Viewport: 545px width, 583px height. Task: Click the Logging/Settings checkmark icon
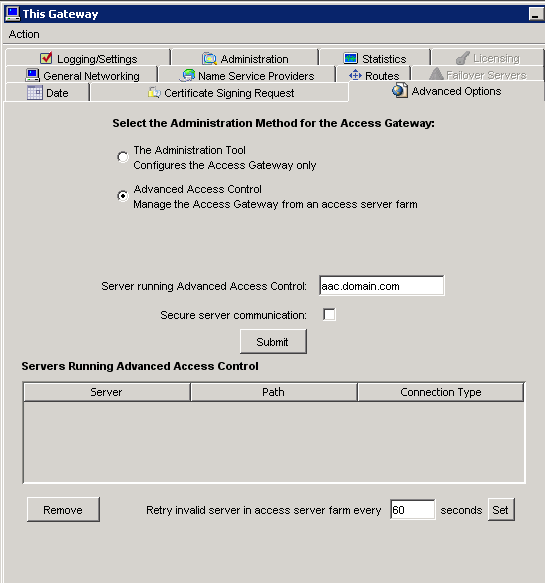coord(46,58)
